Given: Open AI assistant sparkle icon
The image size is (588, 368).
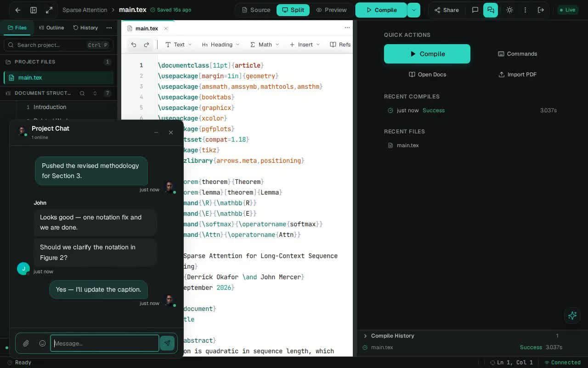Looking at the screenshot, I should point(572,316).
